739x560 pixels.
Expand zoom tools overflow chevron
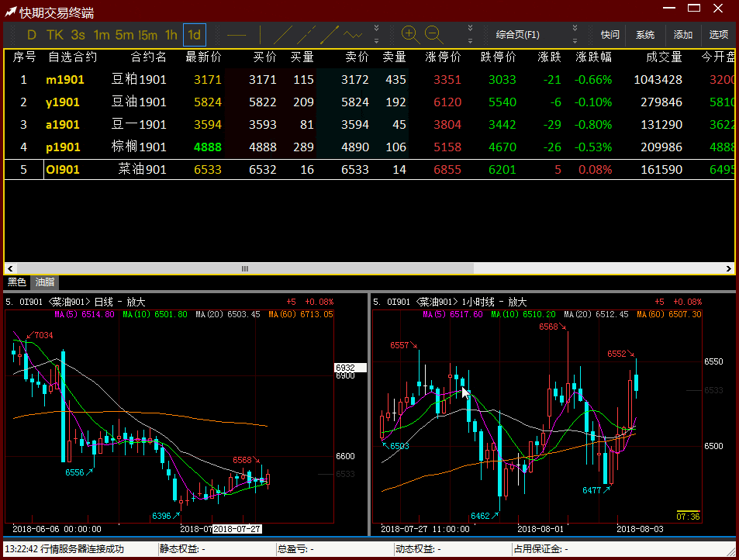point(470,35)
